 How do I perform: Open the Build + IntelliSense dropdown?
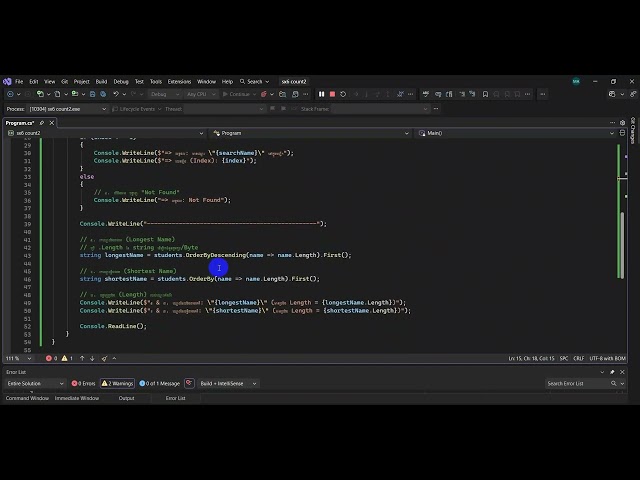228,384
